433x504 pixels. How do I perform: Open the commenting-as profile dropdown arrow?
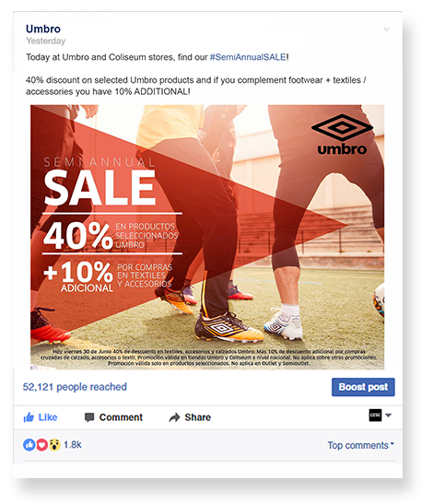coord(388,415)
